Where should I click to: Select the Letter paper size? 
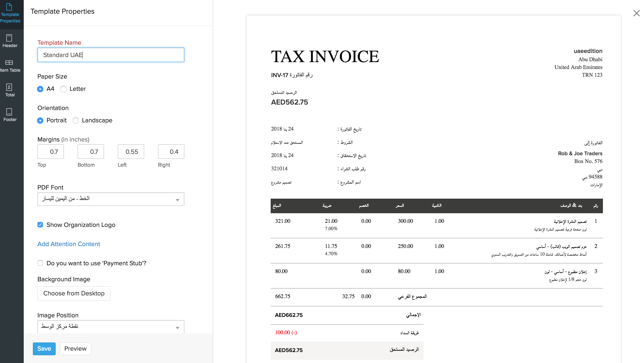63,89
